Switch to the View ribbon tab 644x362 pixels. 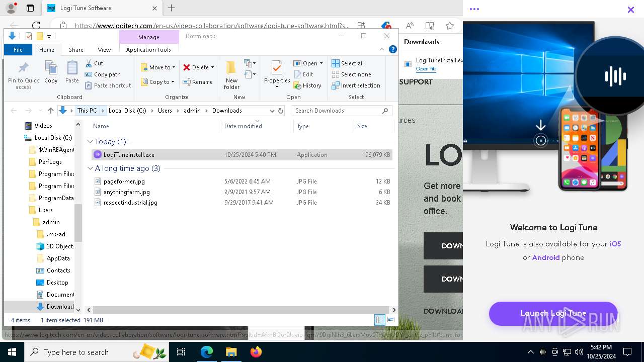104,50
